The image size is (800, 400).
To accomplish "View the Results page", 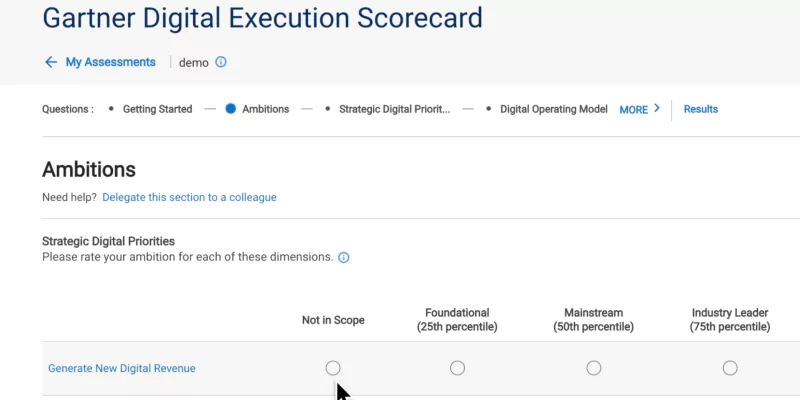I will 700,109.
